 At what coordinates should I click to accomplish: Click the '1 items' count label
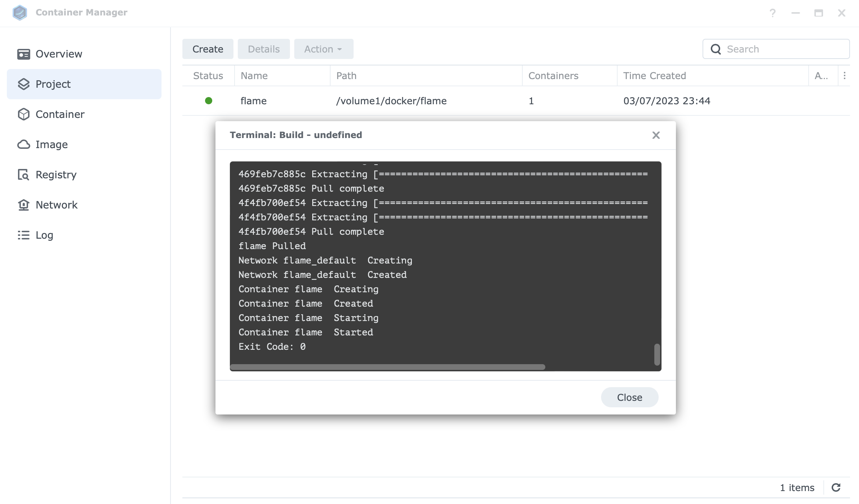(x=797, y=487)
